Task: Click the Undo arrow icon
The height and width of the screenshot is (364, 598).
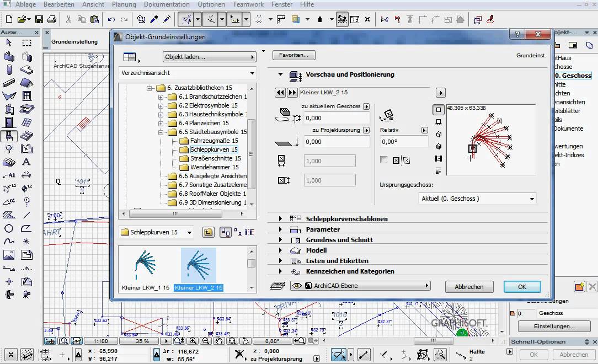Action: (x=111, y=19)
